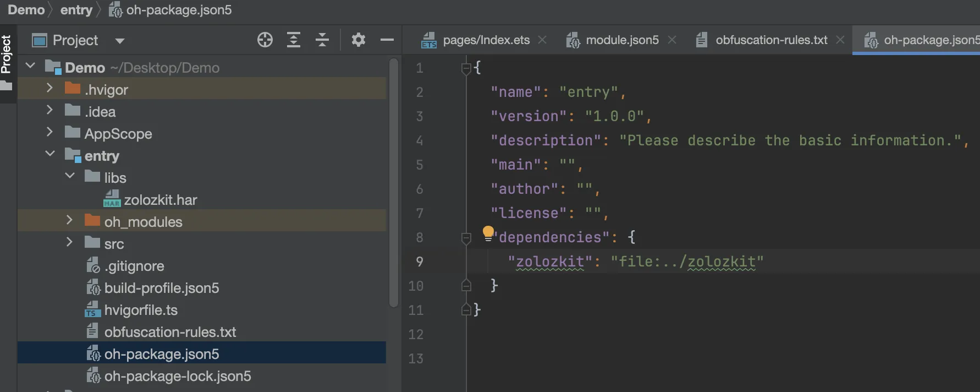
Task: Click the Expand All icon in Project panel
Action: tap(294, 40)
